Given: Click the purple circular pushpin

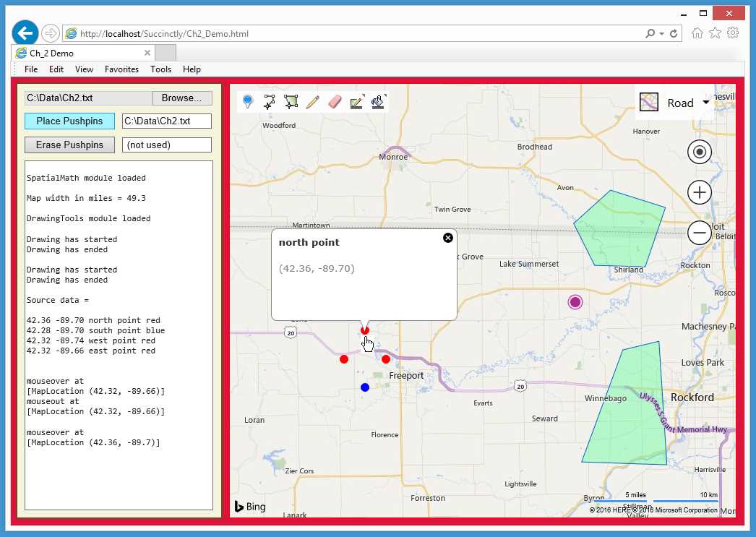Looking at the screenshot, I should pos(575,302).
